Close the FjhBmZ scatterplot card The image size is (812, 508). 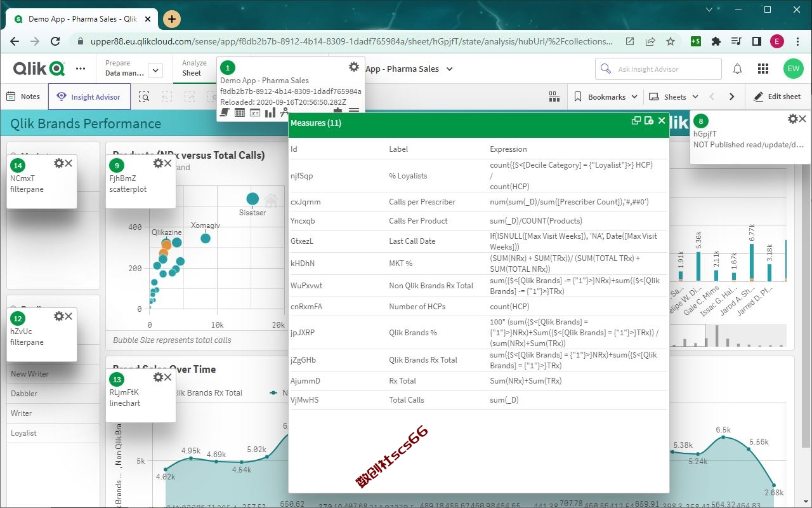168,163
